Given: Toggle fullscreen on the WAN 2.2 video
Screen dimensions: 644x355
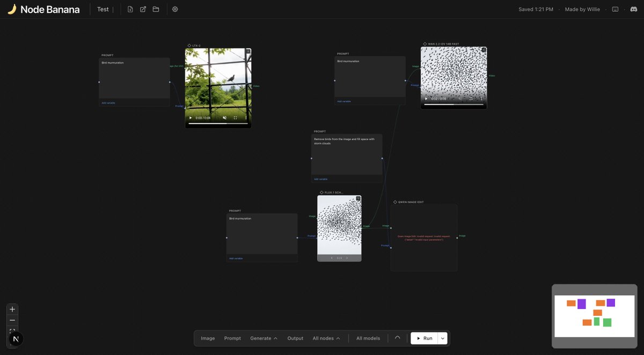Looking at the screenshot, I should 471,99.
